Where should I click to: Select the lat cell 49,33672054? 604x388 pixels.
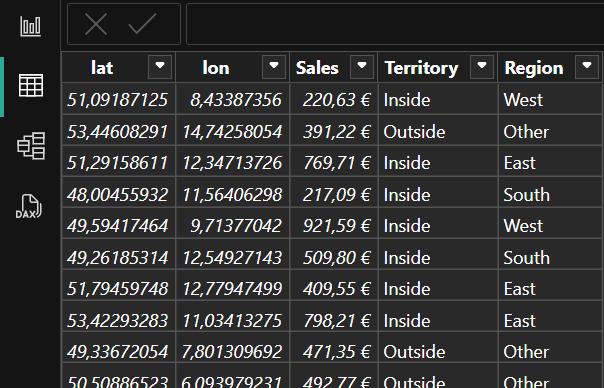click(x=119, y=351)
